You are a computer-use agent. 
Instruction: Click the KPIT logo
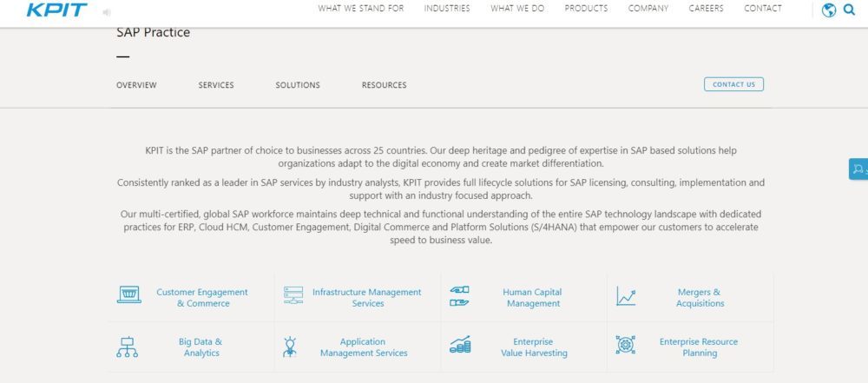pyautogui.click(x=56, y=10)
